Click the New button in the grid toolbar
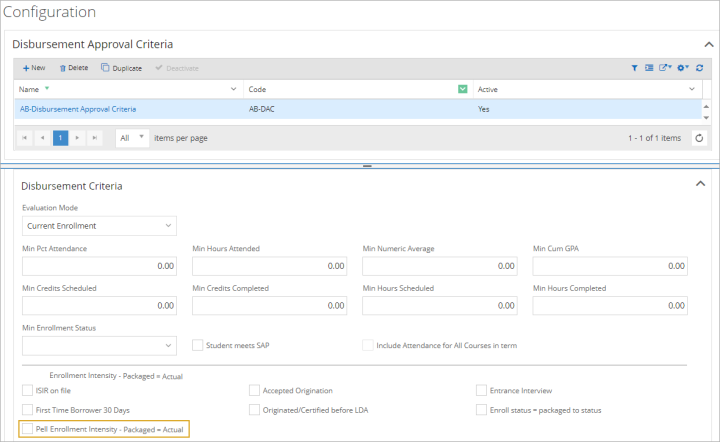Image resolution: width=720 pixels, height=442 pixels. pyautogui.click(x=34, y=68)
